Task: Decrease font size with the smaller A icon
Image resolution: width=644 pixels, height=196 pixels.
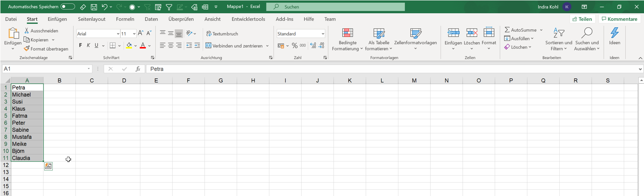Action: 149,33
